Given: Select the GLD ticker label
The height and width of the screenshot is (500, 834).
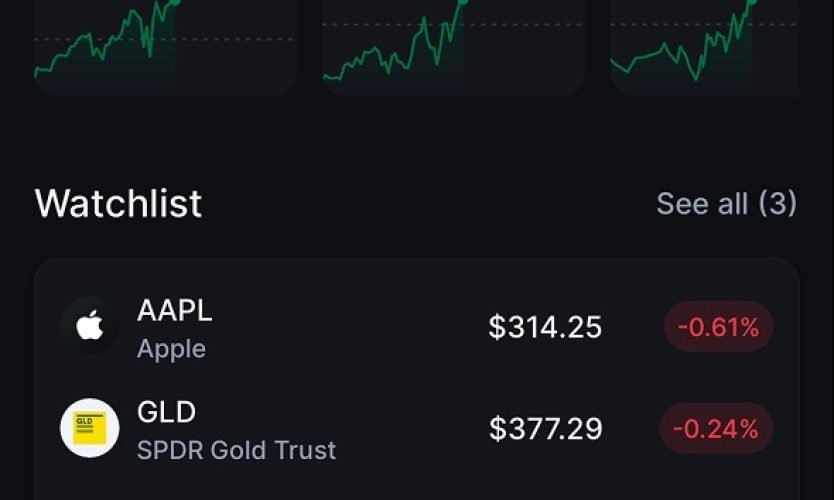Looking at the screenshot, I should point(166,412).
